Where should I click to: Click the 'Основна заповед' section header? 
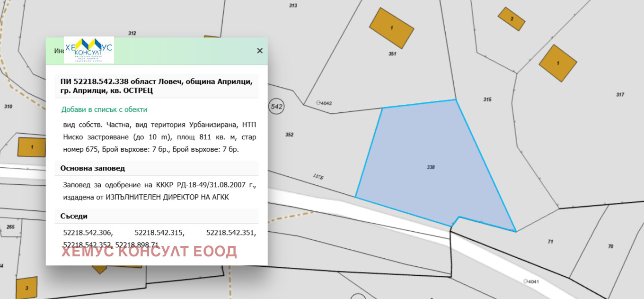pyautogui.click(x=93, y=168)
